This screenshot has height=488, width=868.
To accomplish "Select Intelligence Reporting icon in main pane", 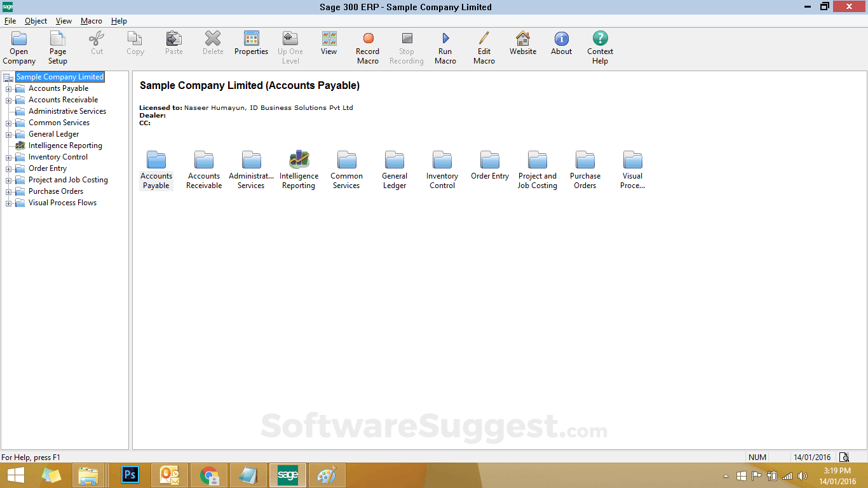I will click(x=299, y=170).
